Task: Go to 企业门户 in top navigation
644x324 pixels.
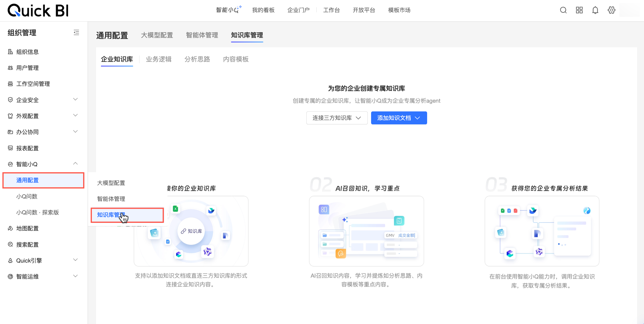Action: point(299,10)
